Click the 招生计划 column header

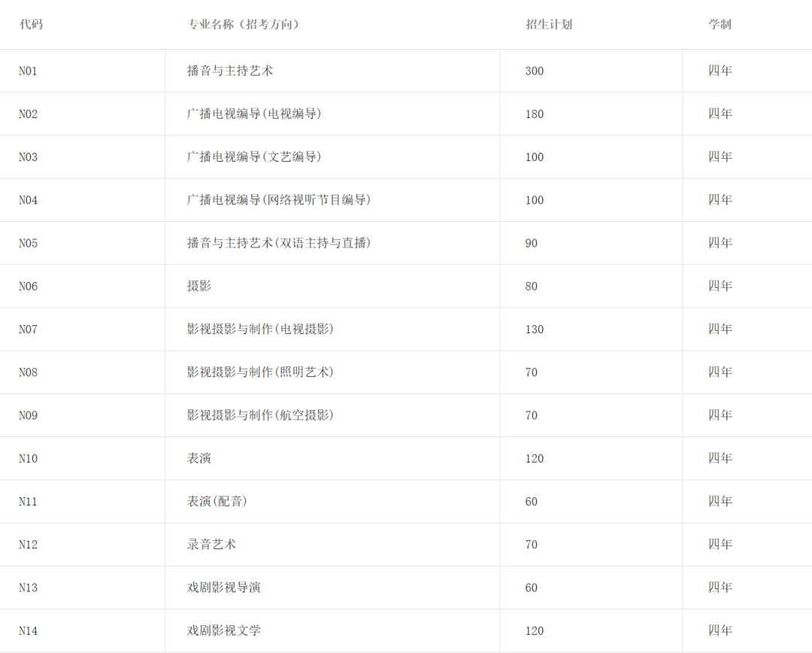pyautogui.click(x=549, y=24)
